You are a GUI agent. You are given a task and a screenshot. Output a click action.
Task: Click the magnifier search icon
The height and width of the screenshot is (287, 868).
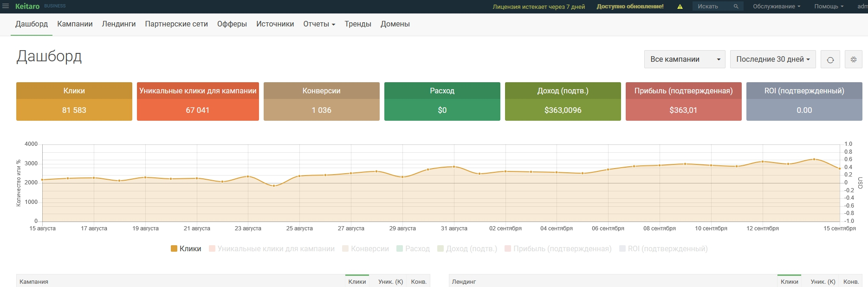pyautogui.click(x=736, y=7)
